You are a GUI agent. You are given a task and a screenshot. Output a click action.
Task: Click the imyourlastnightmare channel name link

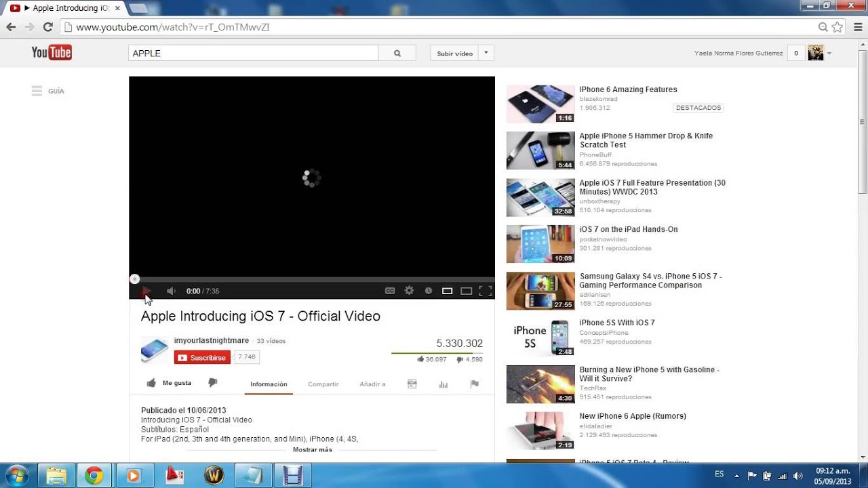212,340
